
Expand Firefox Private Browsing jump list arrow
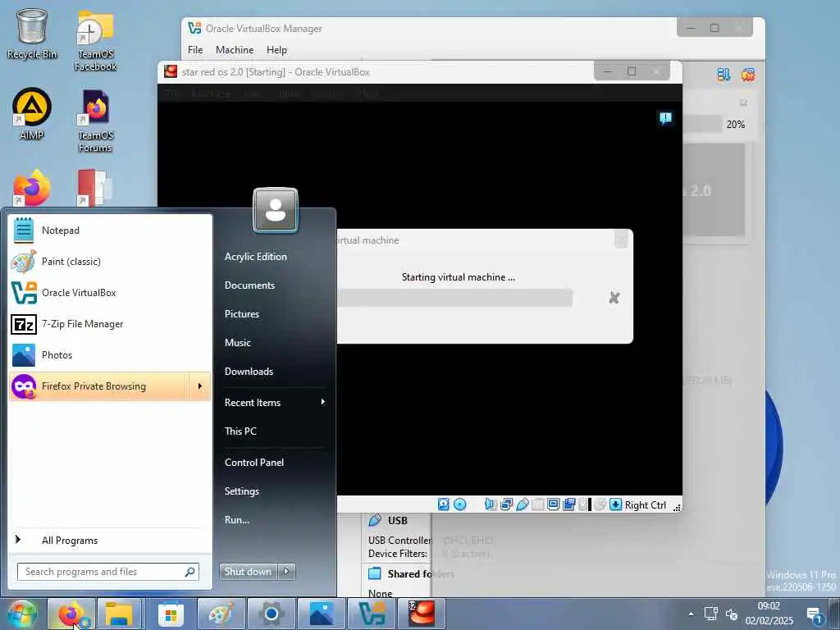tap(200, 386)
